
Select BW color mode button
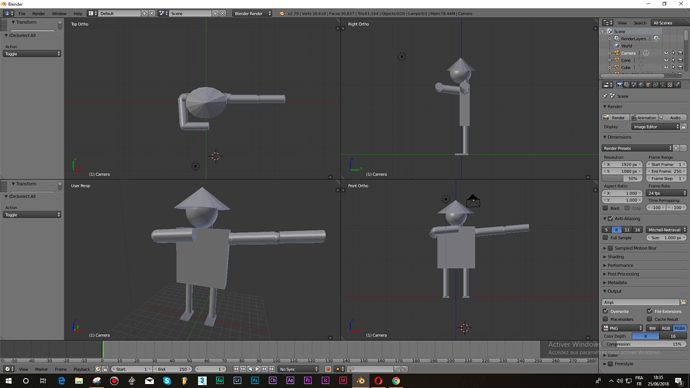click(x=652, y=328)
